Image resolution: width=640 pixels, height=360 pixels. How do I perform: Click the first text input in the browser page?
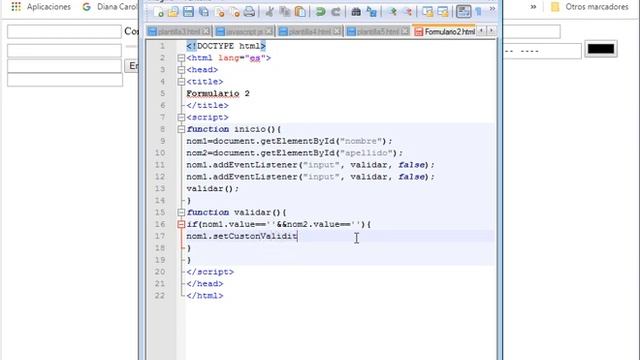pos(64,31)
